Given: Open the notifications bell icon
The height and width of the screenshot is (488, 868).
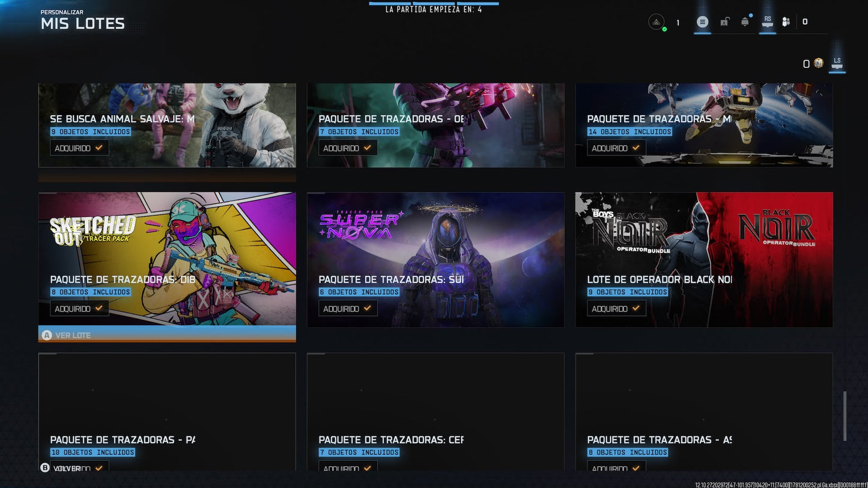Looking at the screenshot, I should [745, 22].
